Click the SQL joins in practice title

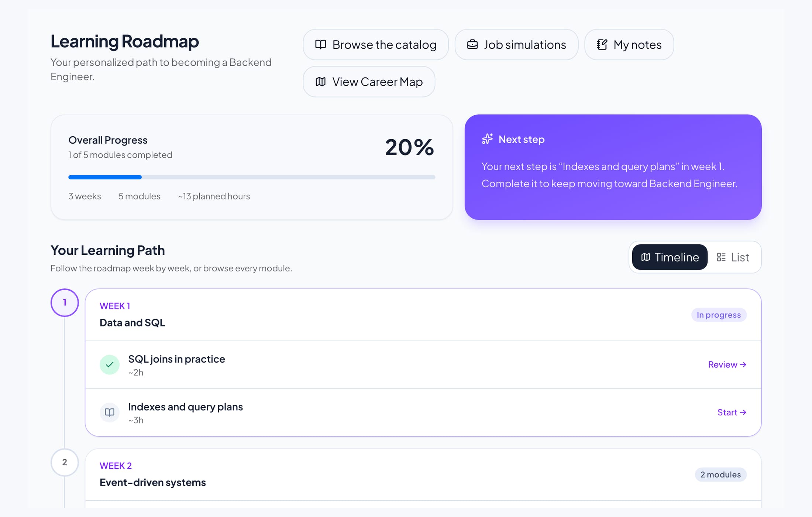(x=176, y=359)
